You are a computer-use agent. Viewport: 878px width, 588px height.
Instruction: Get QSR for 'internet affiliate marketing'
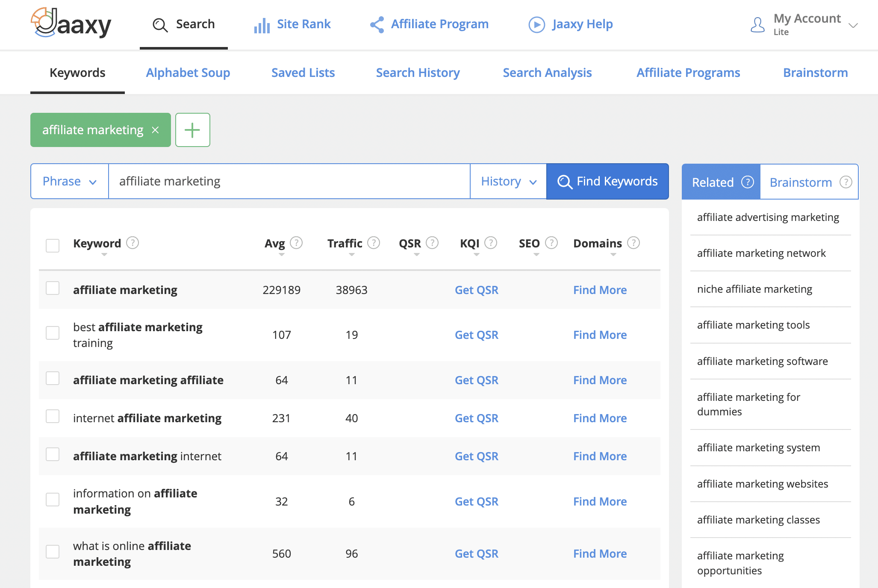pyautogui.click(x=477, y=418)
